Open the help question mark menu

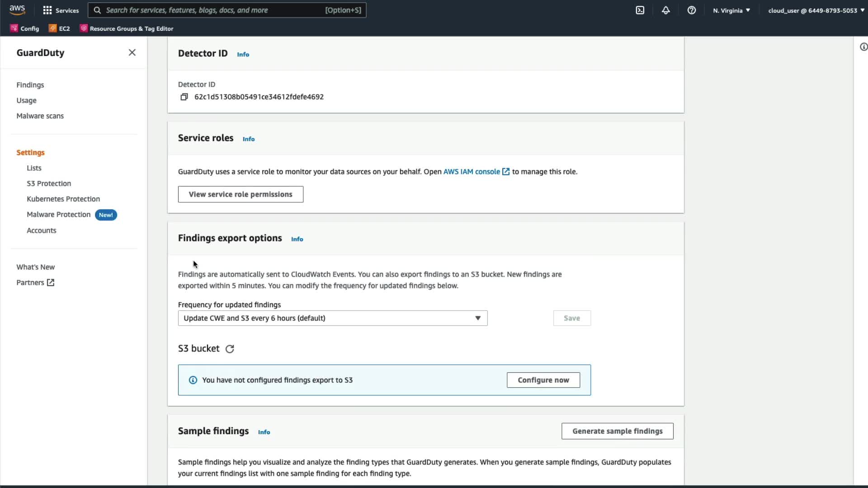[x=691, y=10]
